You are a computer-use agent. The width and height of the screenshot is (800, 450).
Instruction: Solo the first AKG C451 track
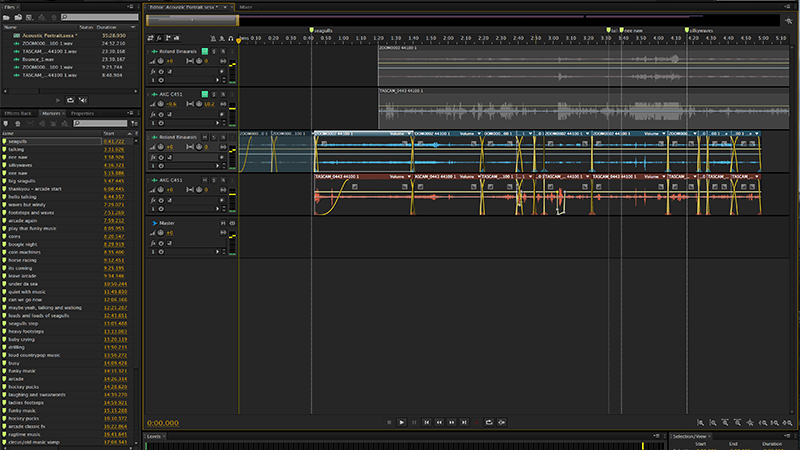[x=212, y=93]
